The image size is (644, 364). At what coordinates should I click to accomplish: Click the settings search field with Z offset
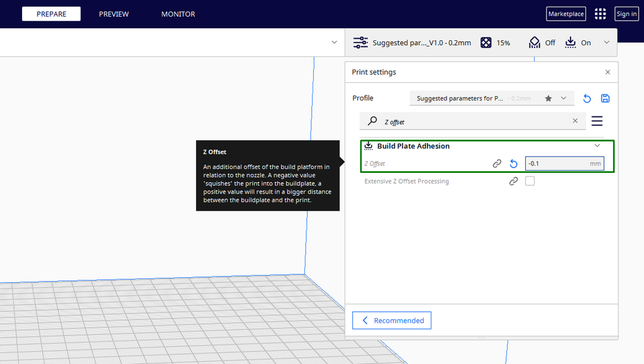(x=472, y=121)
